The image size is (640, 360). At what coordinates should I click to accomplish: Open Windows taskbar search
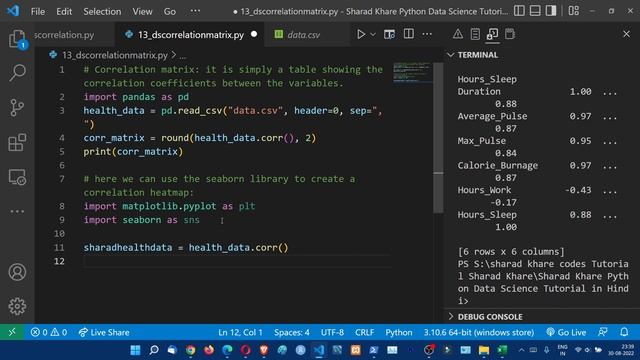click(154, 350)
